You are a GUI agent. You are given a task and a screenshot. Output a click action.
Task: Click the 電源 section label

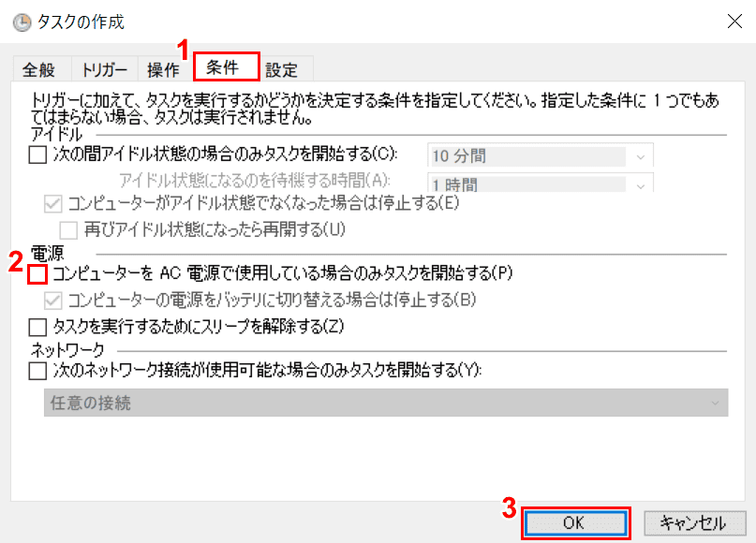pos(47,253)
